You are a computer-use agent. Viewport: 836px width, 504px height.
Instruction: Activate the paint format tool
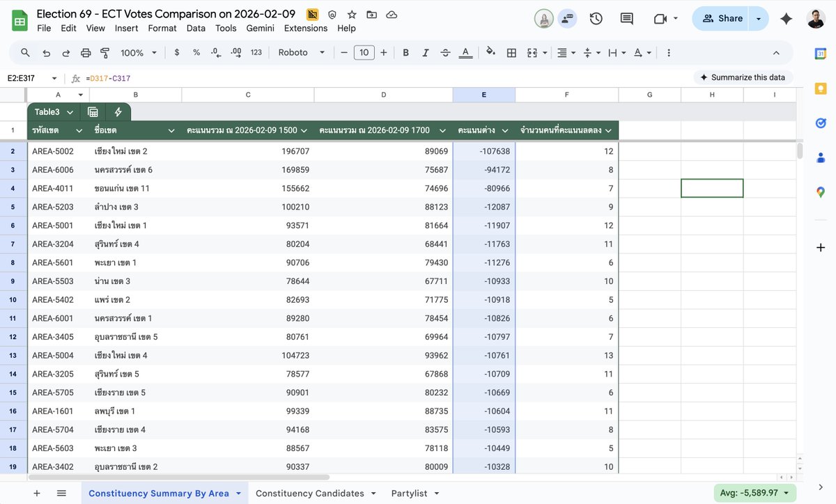click(x=105, y=52)
